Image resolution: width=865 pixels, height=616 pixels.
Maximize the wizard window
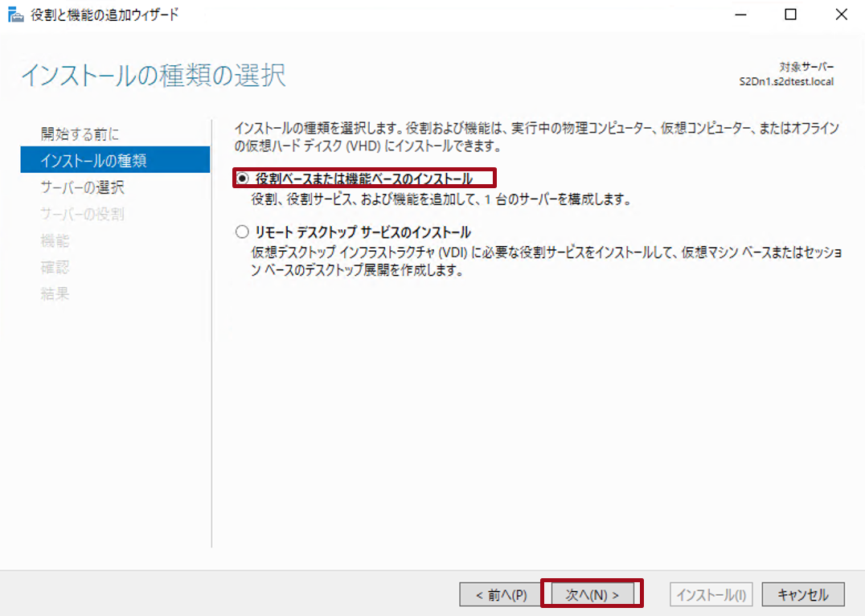coord(789,14)
